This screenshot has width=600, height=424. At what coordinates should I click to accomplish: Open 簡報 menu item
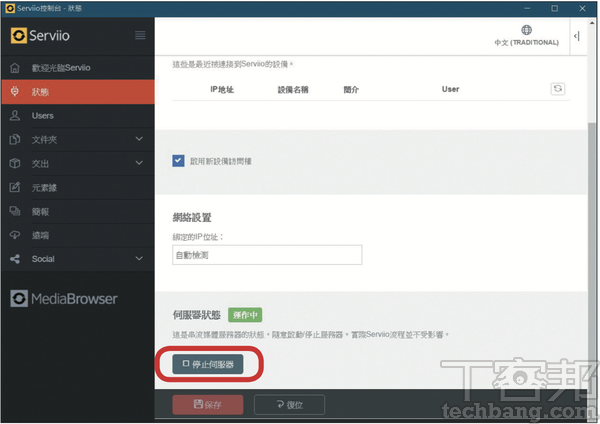coord(78,212)
